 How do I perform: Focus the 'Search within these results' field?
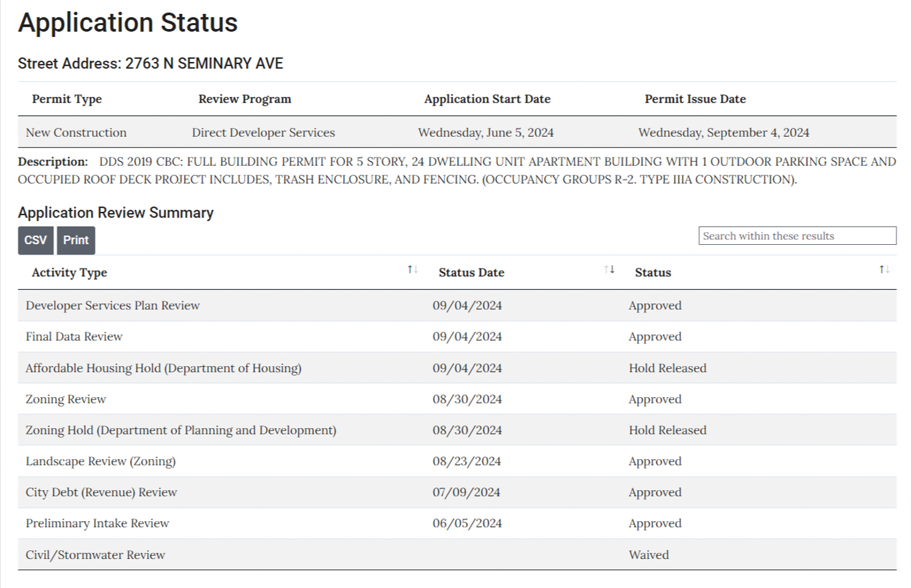(797, 236)
